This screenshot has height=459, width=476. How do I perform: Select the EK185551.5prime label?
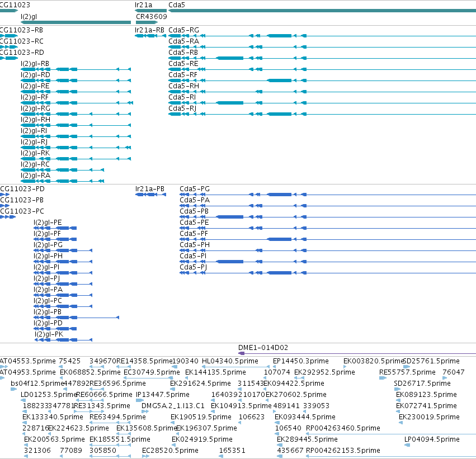pyautogui.click(x=120, y=439)
